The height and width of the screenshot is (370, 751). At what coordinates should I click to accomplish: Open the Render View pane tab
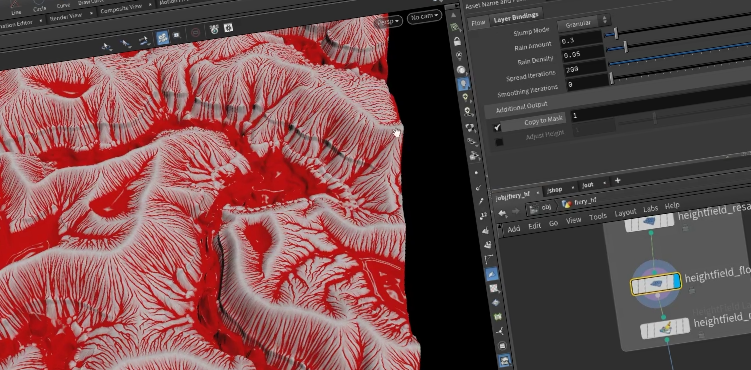(66, 17)
